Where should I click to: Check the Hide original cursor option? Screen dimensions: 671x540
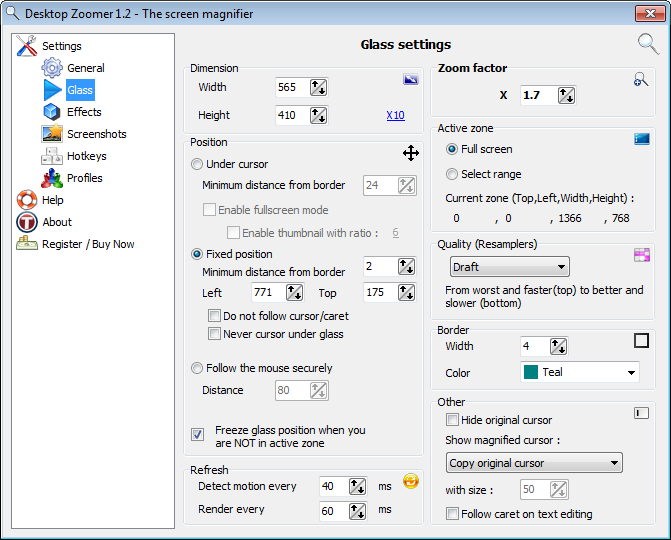pos(453,420)
